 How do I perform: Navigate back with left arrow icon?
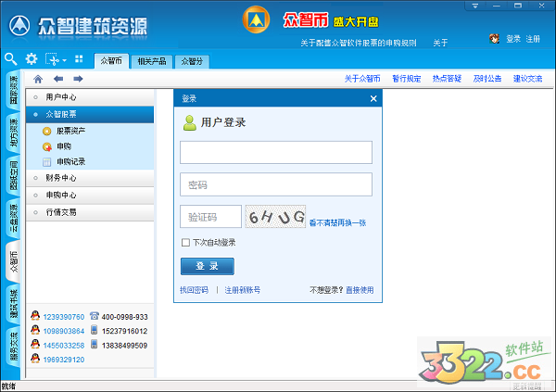58,79
